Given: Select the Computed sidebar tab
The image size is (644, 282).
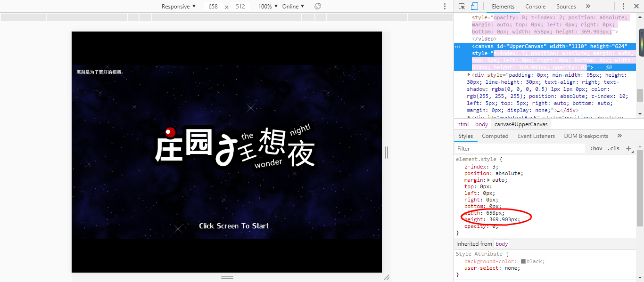Looking at the screenshot, I should (495, 136).
